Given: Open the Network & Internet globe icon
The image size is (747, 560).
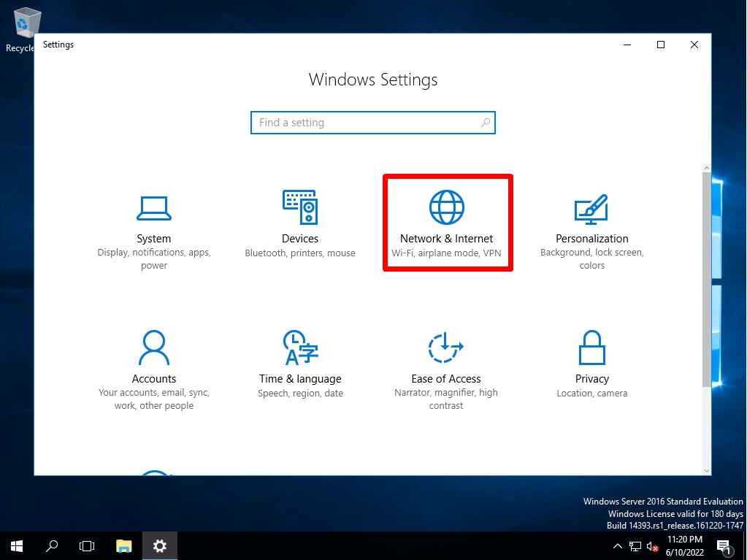Looking at the screenshot, I should pyautogui.click(x=446, y=207).
